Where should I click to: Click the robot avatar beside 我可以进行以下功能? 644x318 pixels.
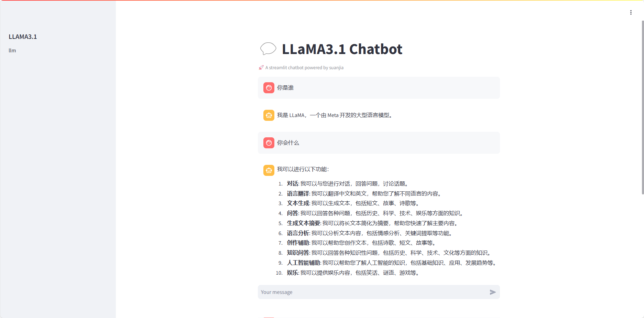(x=269, y=170)
